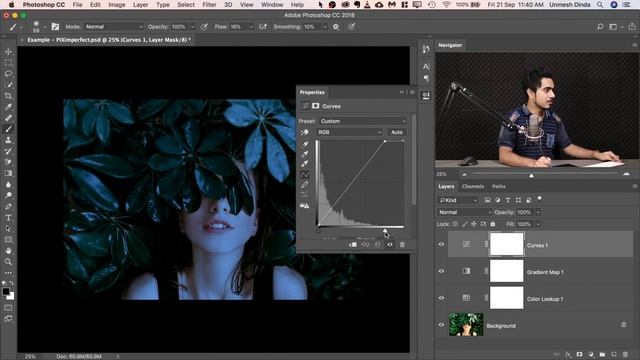The height and width of the screenshot is (360, 640).
Task: Open the layer filter Kind dropdown
Action: point(457,200)
